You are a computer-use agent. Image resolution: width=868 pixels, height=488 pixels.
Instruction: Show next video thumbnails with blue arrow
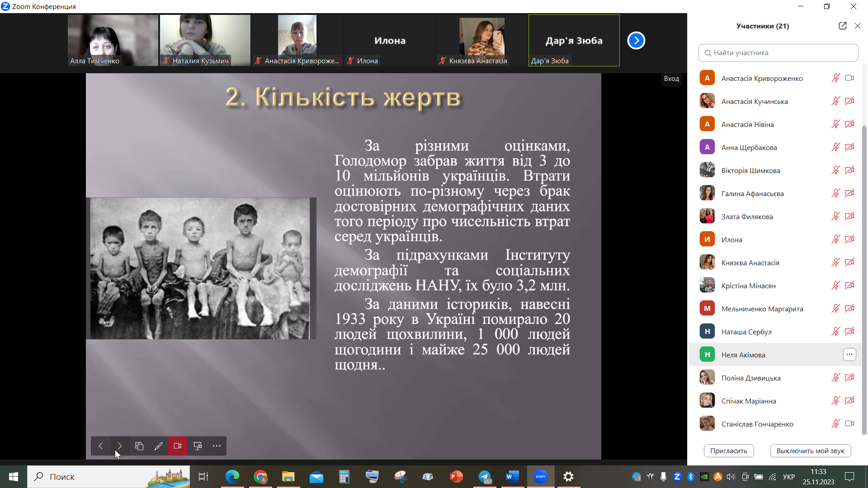(636, 41)
